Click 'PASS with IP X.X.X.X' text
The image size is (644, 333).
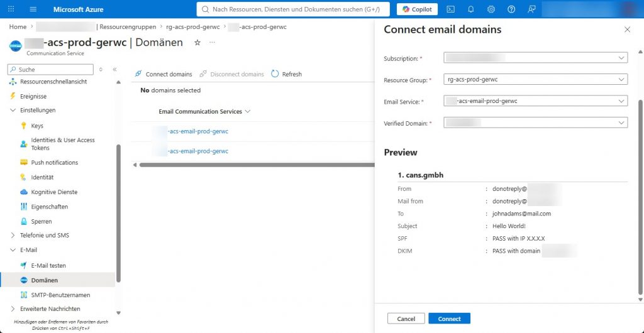click(x=518, y=238)
